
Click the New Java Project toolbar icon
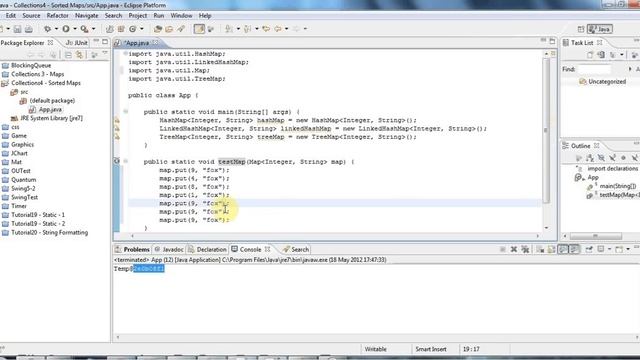109,29
